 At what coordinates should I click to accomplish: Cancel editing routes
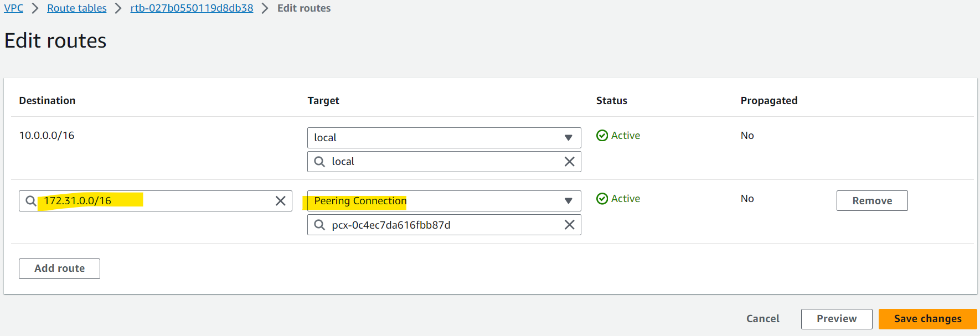[762, 319]
